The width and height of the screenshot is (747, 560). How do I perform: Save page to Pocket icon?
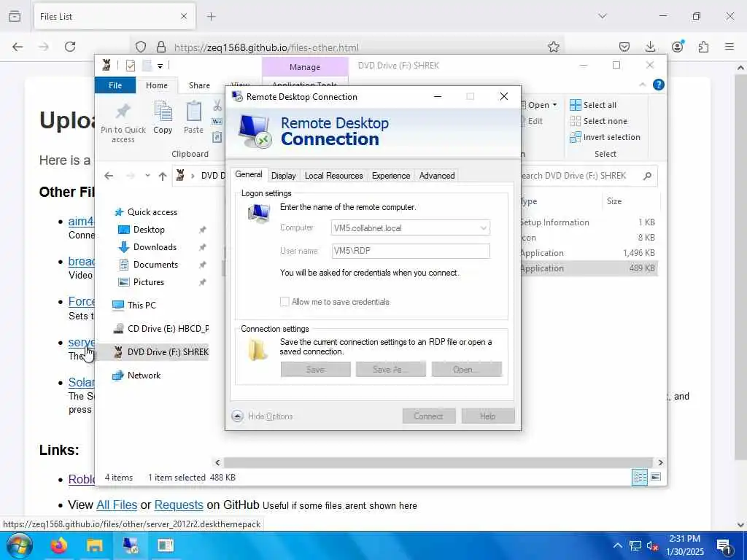point(624,47)
